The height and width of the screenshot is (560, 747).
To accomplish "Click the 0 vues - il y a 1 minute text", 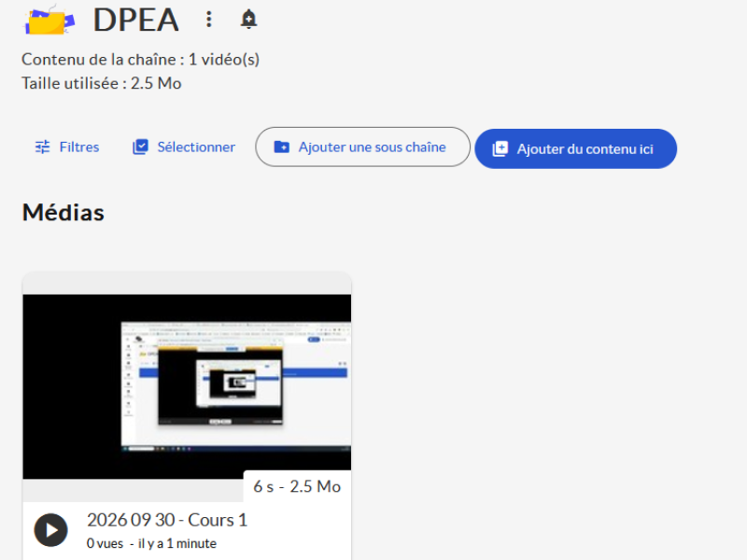I will (151, 543).
